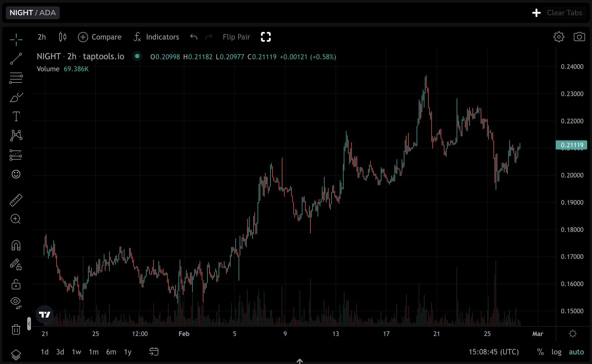This screenshot has width=592, height=364.
Task: Hide all drawings with eye icon
Action: [16, 302]
